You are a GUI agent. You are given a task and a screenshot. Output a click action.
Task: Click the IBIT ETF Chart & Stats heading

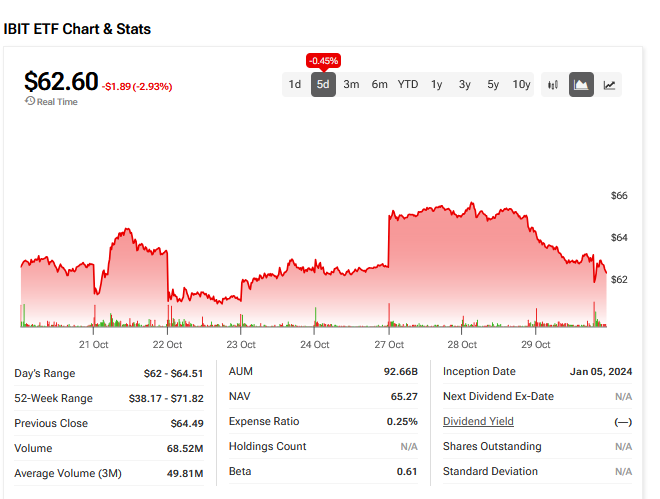coord(77,29)
